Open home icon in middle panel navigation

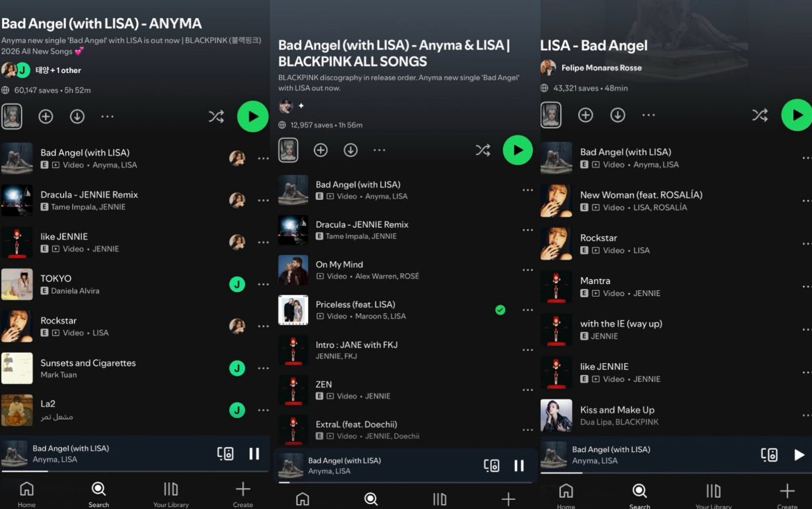tap(303, 499)
